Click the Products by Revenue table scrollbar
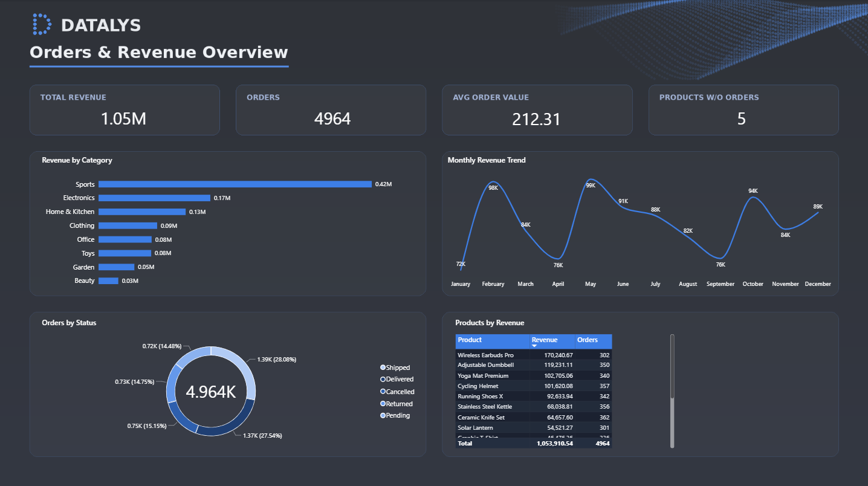This screenshot has width=868, height=486. [672, 391]
